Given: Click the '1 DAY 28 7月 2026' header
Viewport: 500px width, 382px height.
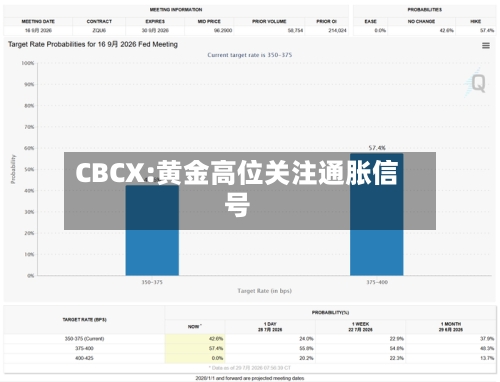Looking at the screenshot, I should click(270, 327).
